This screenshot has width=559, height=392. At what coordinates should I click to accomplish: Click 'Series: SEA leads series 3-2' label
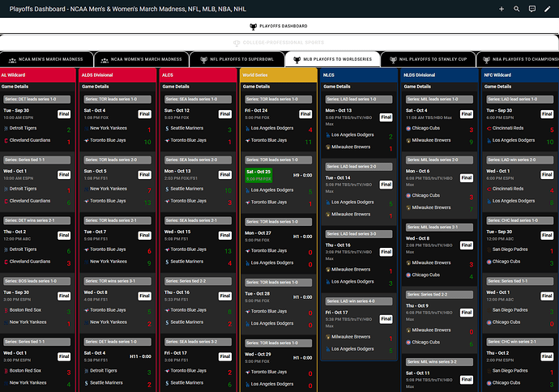pyautogui.click(x=198, y=342)
